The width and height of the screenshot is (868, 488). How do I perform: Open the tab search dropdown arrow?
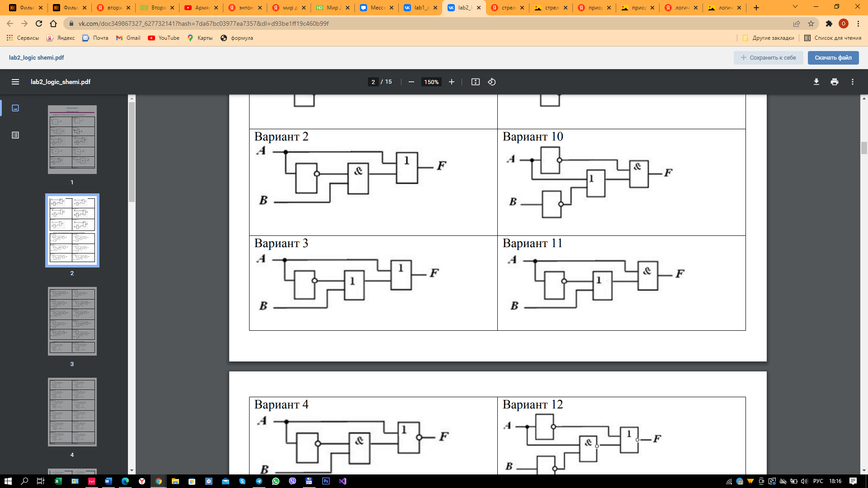pyautogui.click(x=795, y=7)
